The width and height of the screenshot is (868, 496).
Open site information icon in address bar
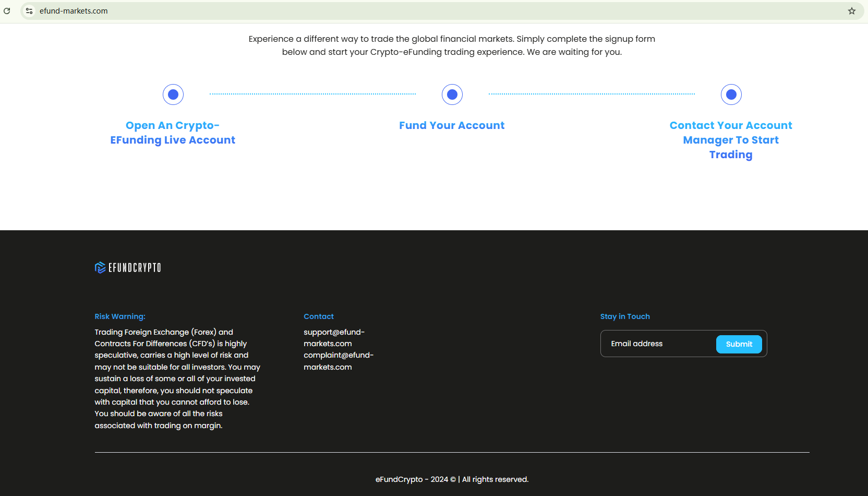29,11
